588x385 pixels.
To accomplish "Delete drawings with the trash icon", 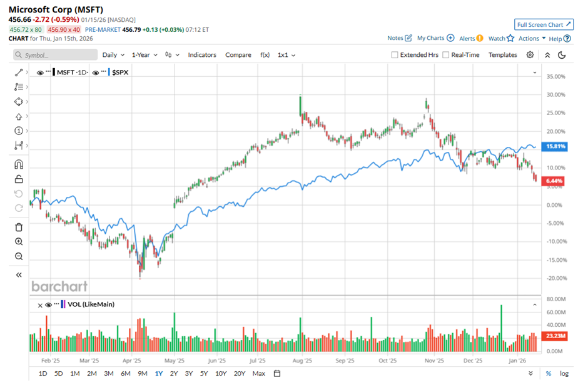I will coord(19,227).
